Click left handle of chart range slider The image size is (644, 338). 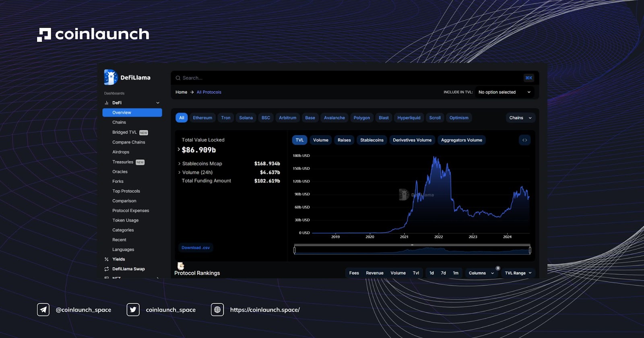[295, 250]
